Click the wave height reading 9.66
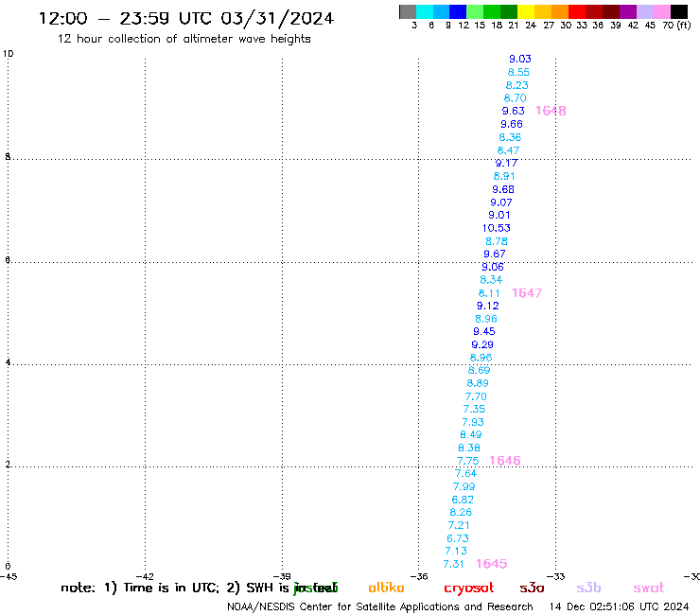The image size is (700, 615). 512,124
